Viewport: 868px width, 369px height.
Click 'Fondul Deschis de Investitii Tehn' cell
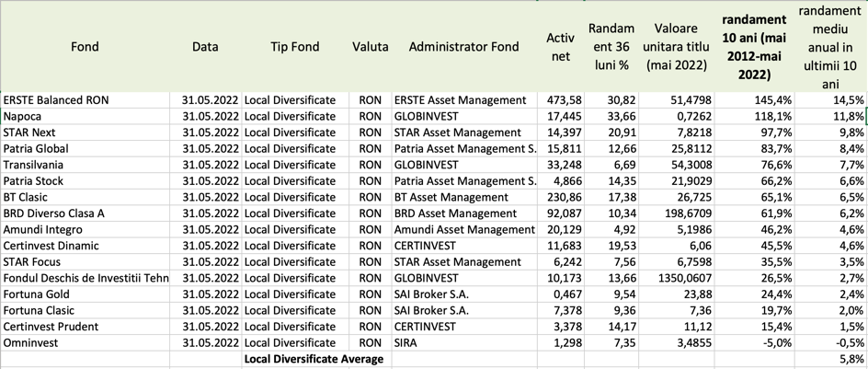pyautogui.click(x=86, y=278)
